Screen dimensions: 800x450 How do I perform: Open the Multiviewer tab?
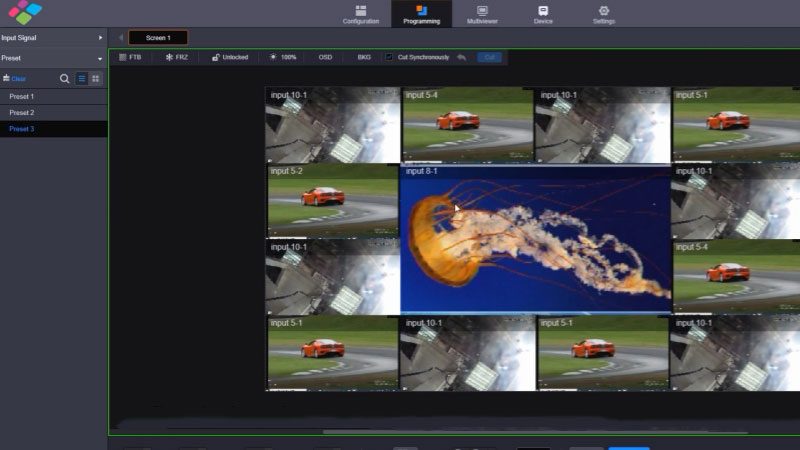(x=482, y=14)
